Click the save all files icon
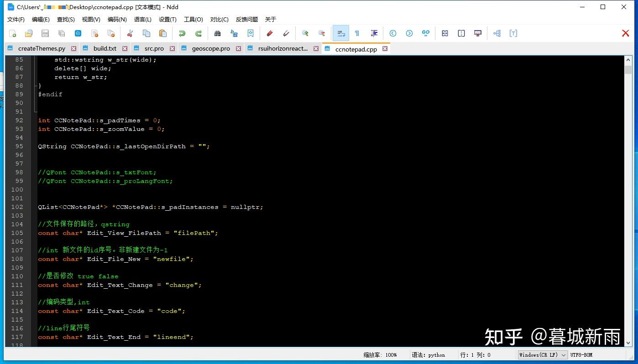Viewport: 638px width, 364px height. click(61, 33)
